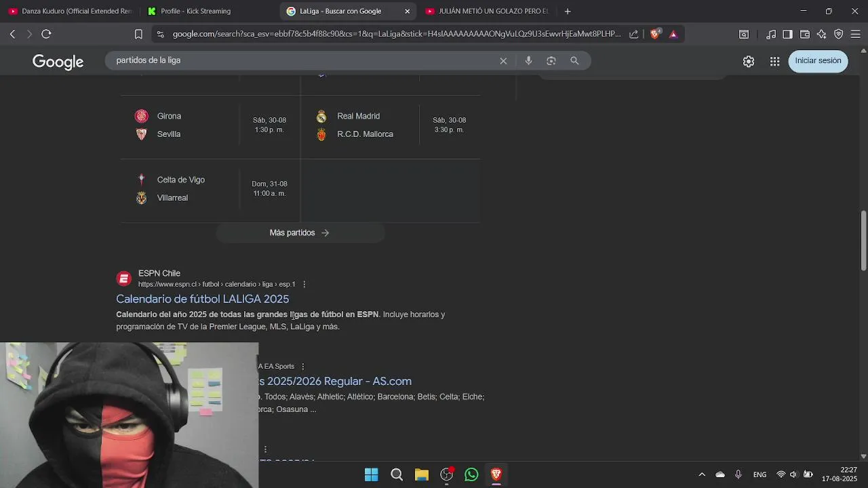Open OBS Studio from taskbar
This screenshot has height=488, width=868.
[x=447, y=474]
